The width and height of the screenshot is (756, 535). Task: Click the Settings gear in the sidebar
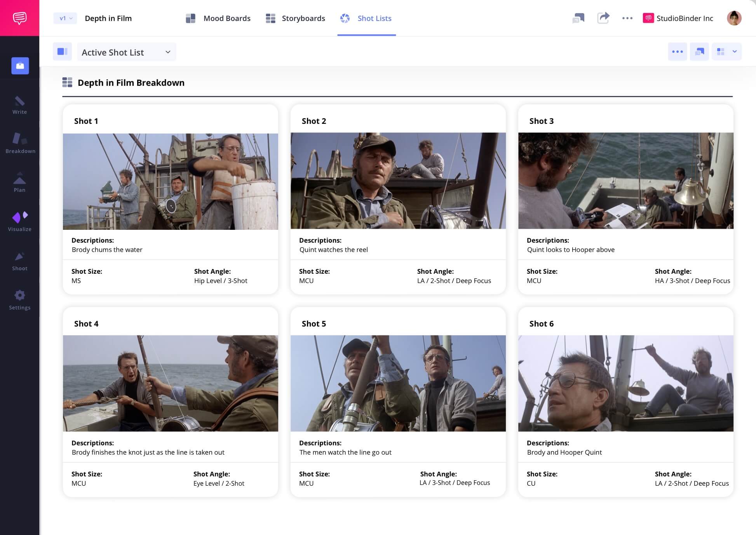(20, 296)
